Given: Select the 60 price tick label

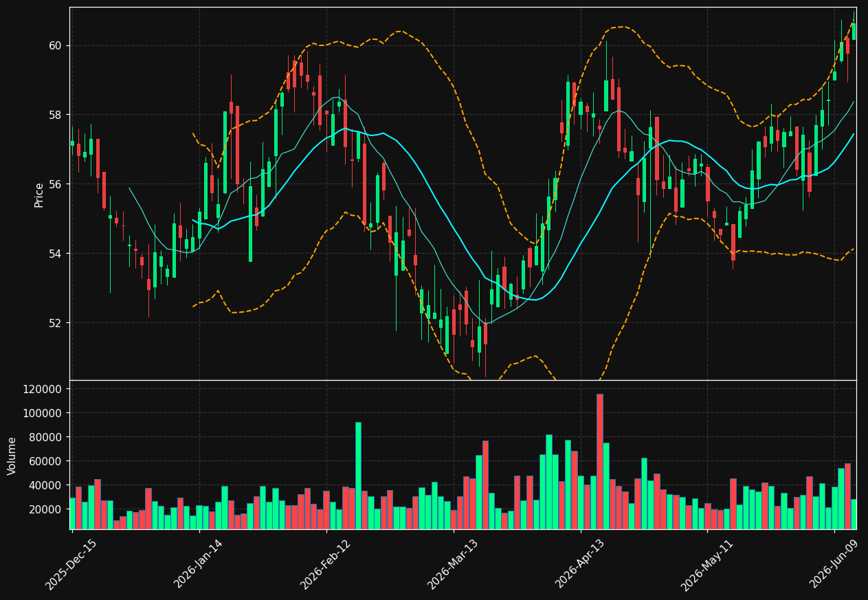Looking at the screenshot, I should point(55,46).
